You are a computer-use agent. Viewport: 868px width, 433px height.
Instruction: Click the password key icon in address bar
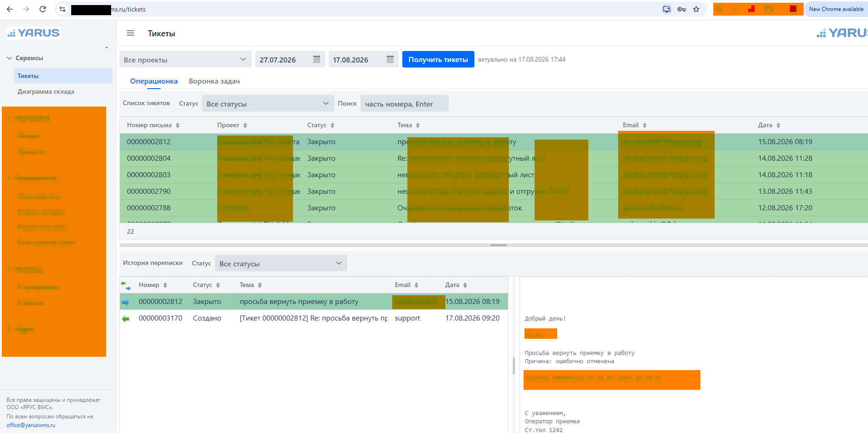pos(682,9)
